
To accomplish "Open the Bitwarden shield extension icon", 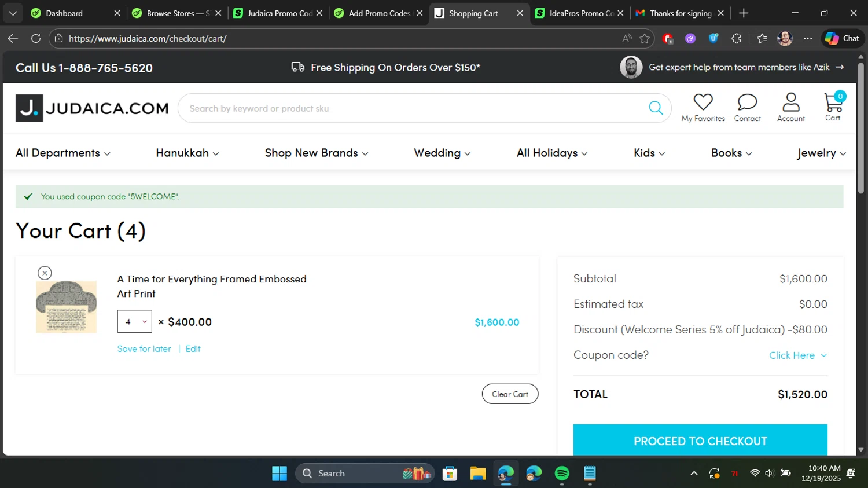I will (713, 38).
